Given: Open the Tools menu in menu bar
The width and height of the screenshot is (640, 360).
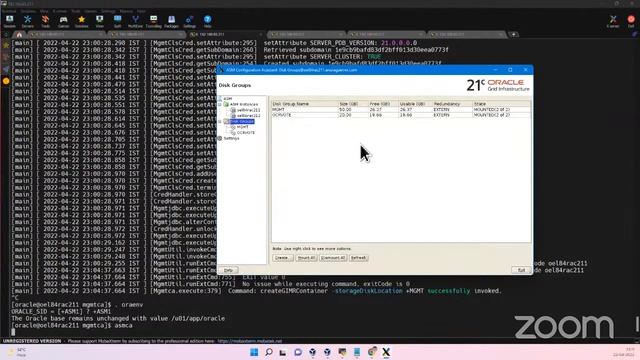Looking at the screenshot, I should (76, 11).
